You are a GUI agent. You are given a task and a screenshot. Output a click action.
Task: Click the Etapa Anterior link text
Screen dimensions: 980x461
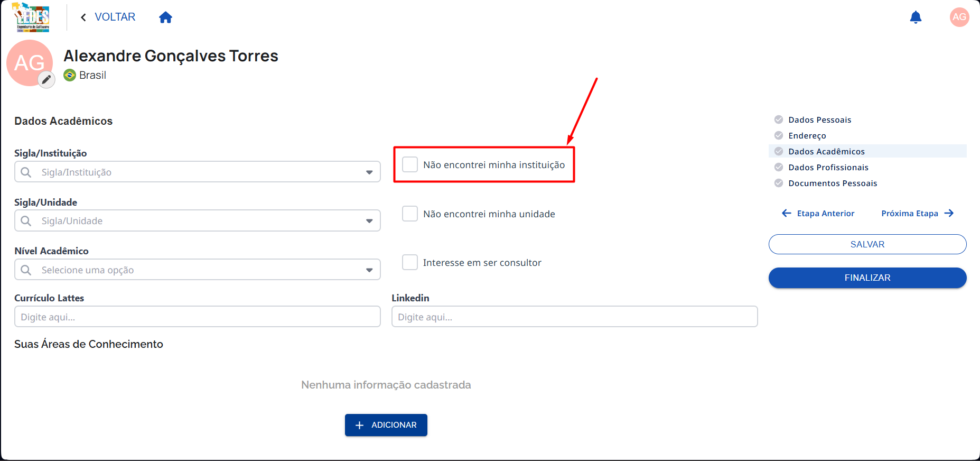tap(826, 214)
